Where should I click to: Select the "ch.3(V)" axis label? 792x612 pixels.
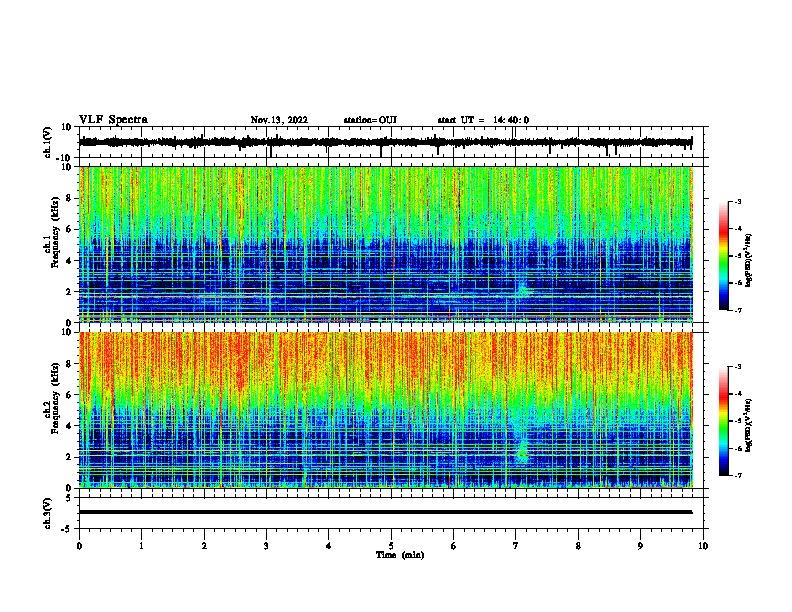pyautogui.click(x=48, y=513)
